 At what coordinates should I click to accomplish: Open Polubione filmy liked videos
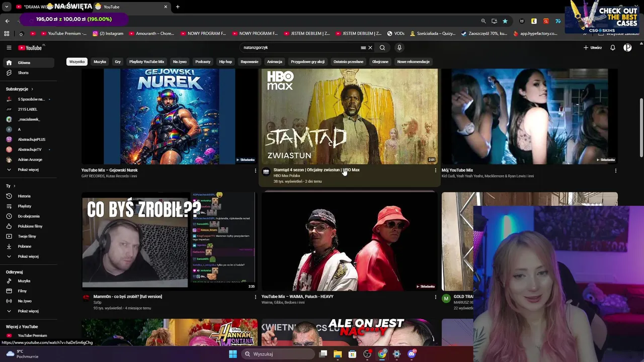pos(30,226)
